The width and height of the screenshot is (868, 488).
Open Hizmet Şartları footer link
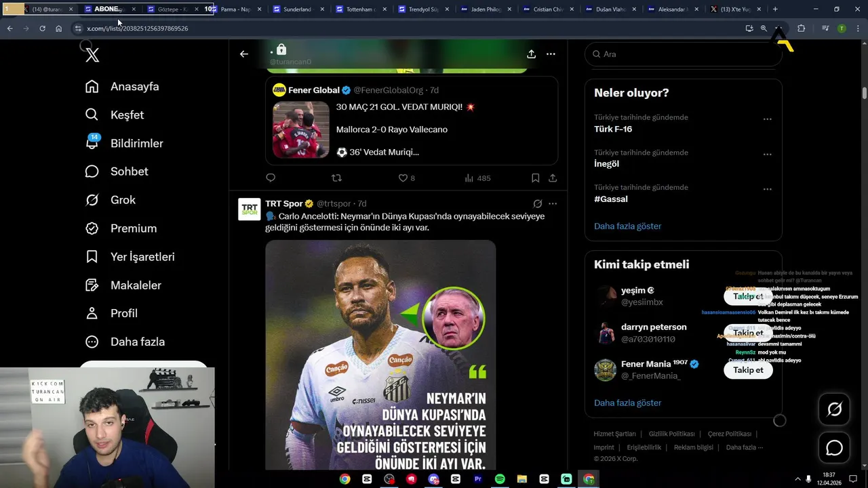(x=614, y=434)
